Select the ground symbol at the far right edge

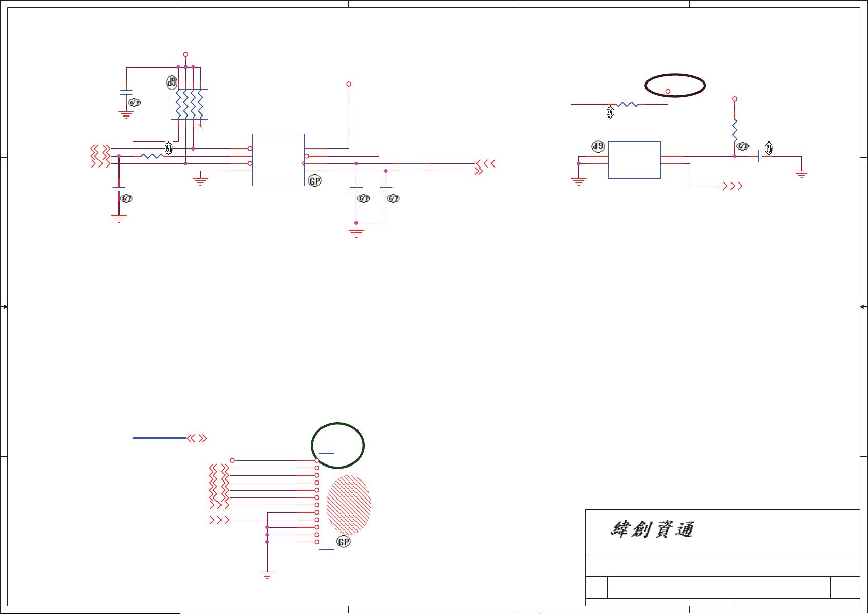[801, 174]
